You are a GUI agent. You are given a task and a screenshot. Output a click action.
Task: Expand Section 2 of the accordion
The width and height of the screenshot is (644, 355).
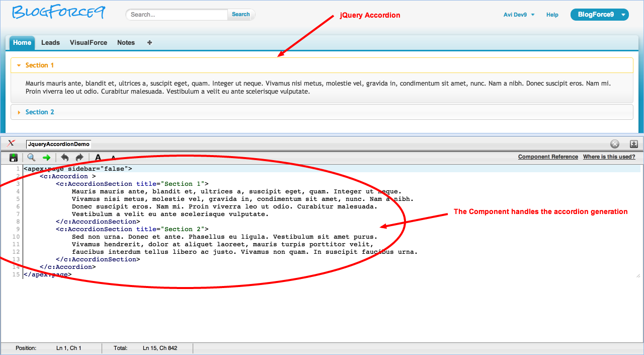pos(40,112)
